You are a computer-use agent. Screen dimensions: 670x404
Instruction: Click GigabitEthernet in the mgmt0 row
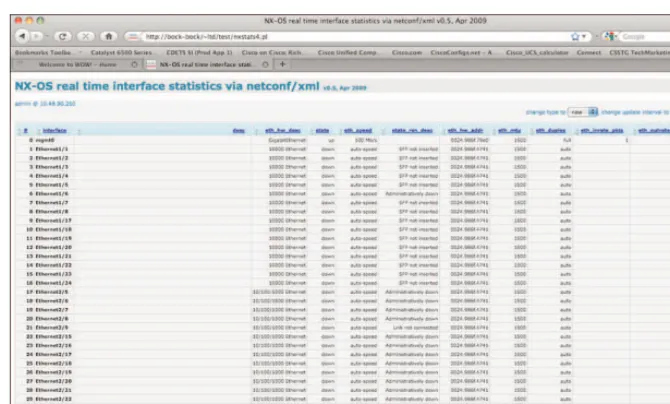(287, 140)
